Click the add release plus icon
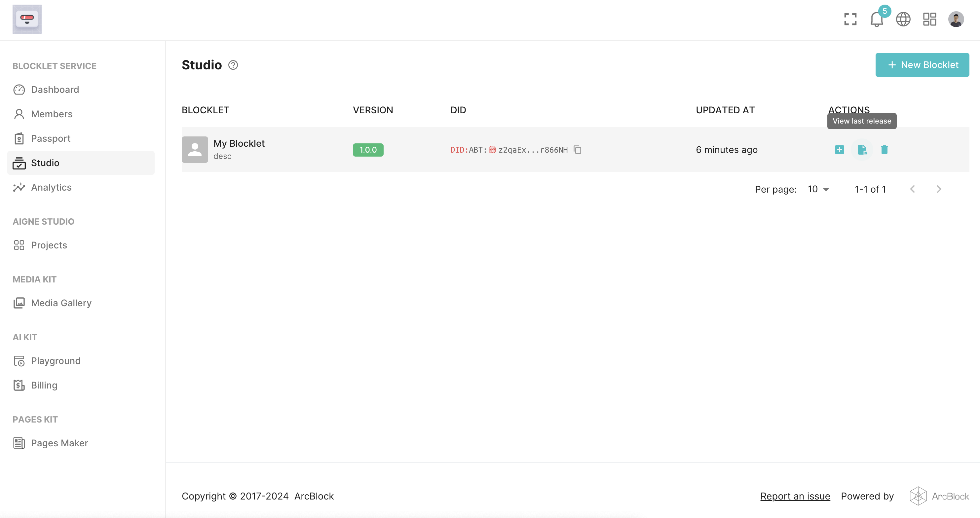The image size is (980, 518). [x=839, y=150]
